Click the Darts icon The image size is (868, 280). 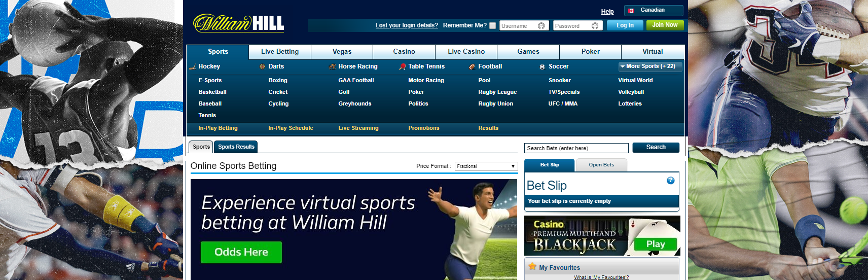pyautogui.click(x=262, y=66)
